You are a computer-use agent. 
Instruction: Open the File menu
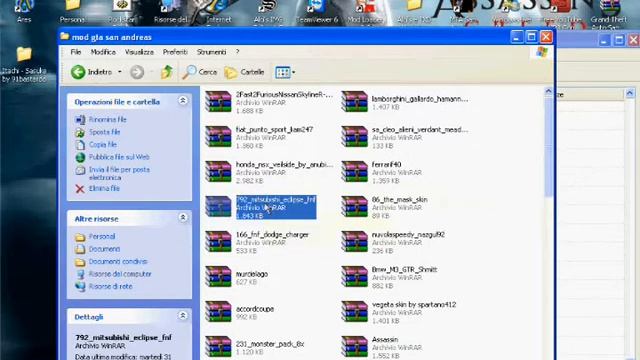[x=76, y=52]
